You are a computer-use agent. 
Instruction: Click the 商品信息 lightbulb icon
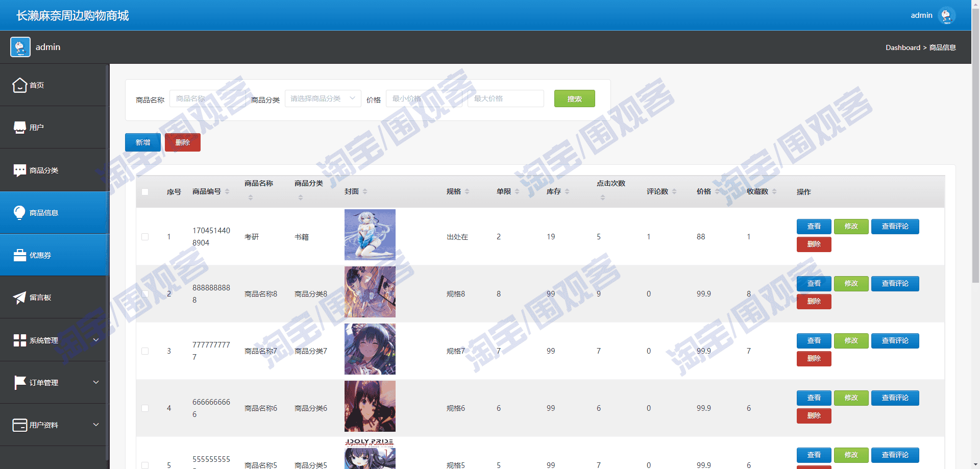[19, 212]
